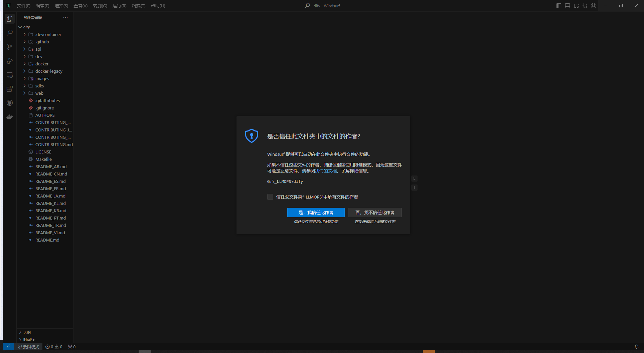Image resolution: width=644 pixels, height=353 pixels.
Task: Open the 文件(F) menu
Action: click(x=24, y=6)
